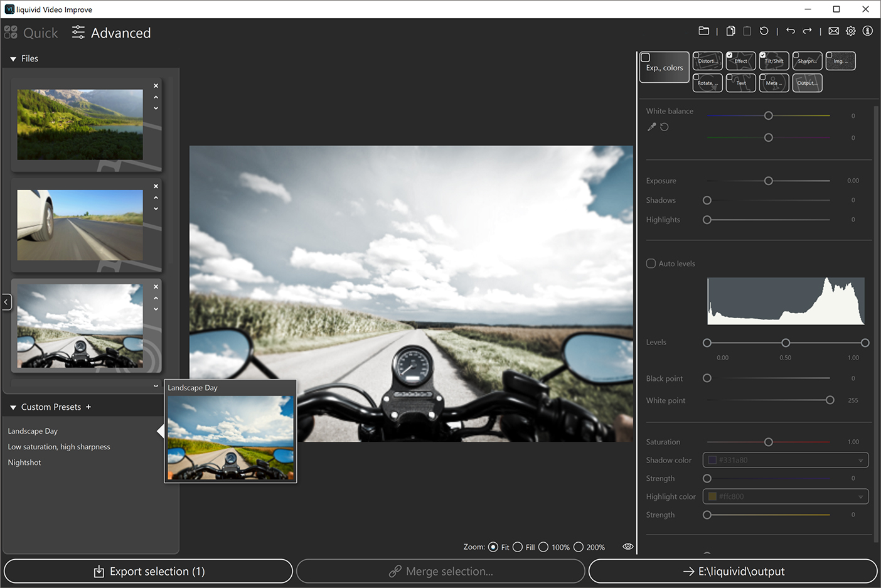The height and width of the screenshot is (588, 881).
Task: Open the settings gear
Action: 850,30
